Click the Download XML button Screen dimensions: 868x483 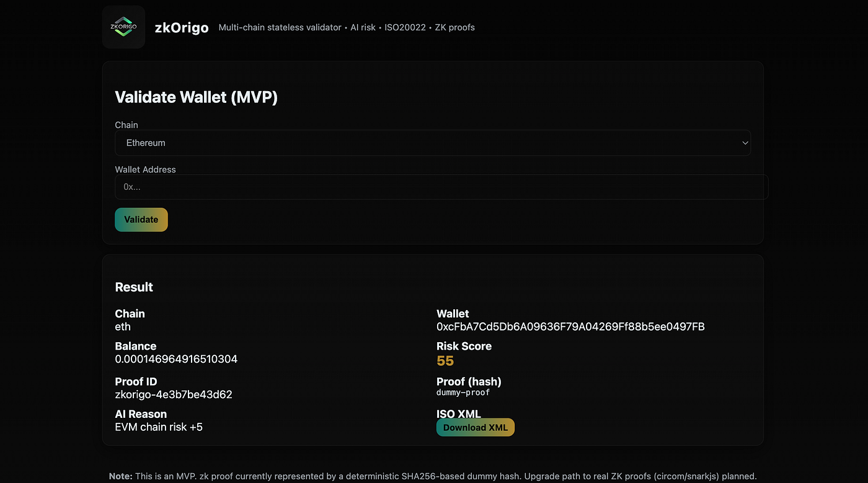475,427
